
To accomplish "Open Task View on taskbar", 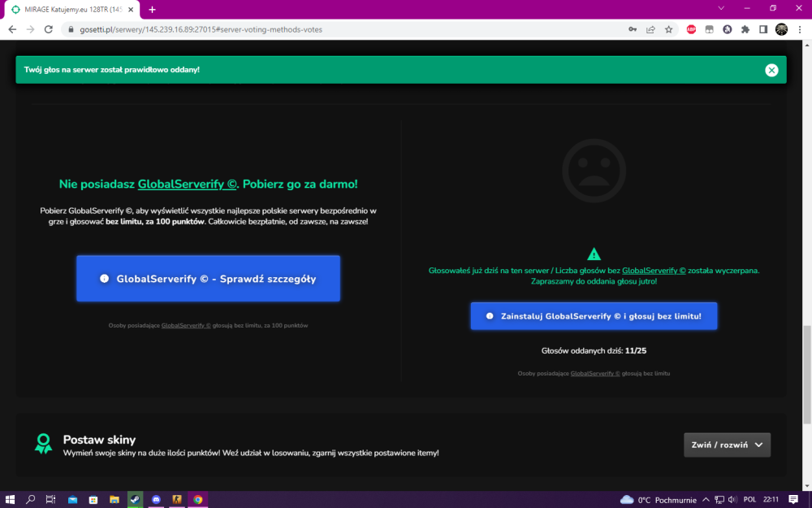I will (50, 500).
